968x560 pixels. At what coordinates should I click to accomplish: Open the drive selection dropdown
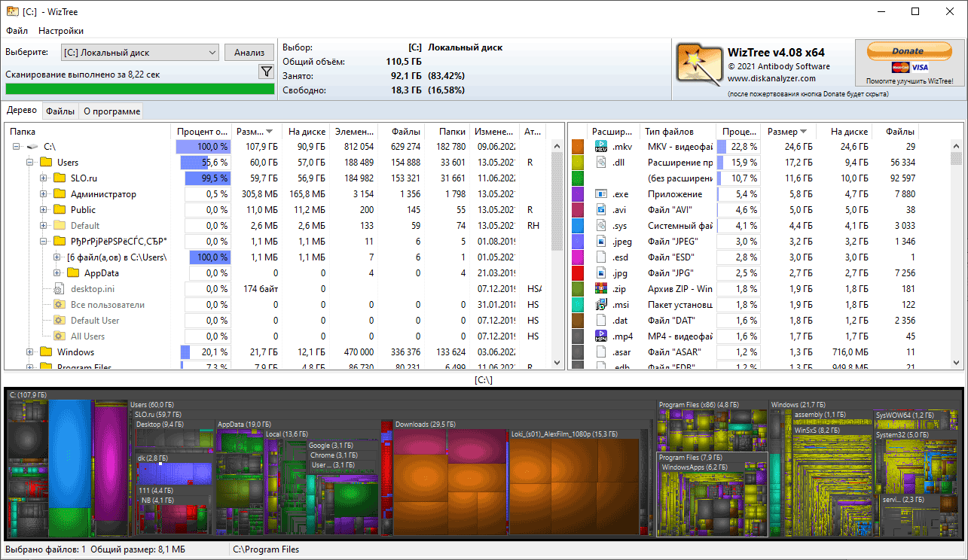(140, 52)
